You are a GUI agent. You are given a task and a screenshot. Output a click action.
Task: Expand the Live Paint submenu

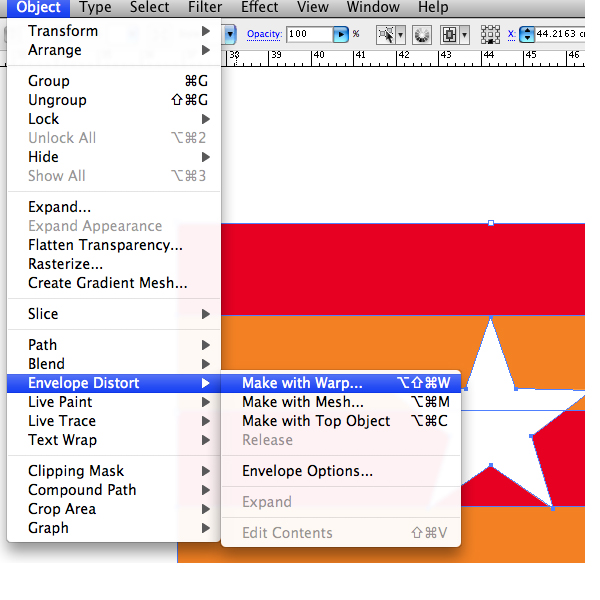114,402
